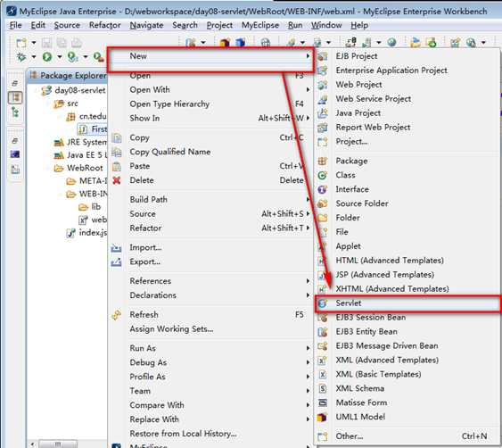
Task: Click the XML (Basic Templates) icon
Action: click(x=323, y=374)
